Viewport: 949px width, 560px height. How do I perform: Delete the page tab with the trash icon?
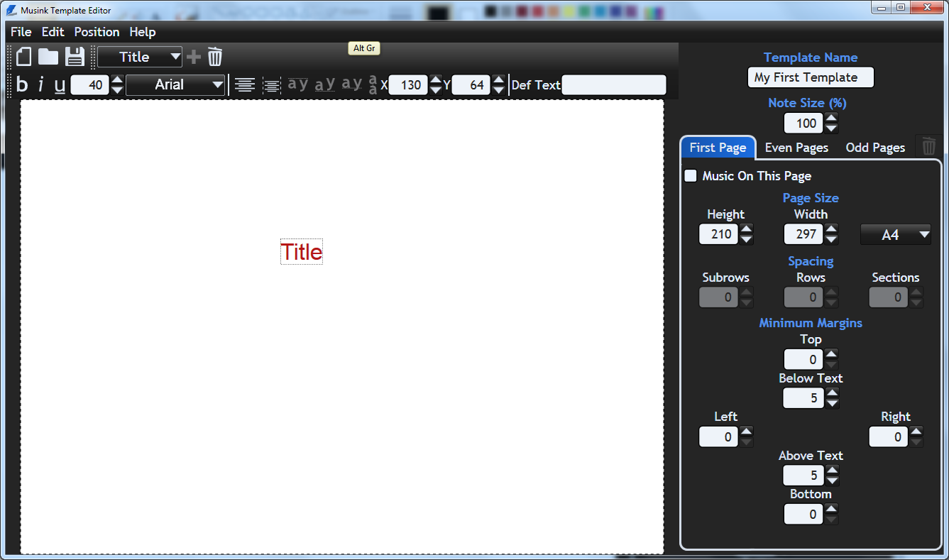tap(928, 147)
